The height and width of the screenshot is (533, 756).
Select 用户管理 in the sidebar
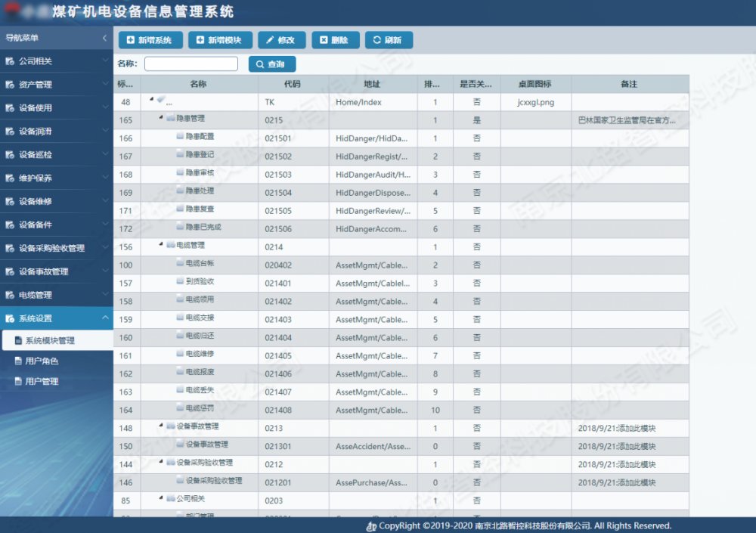coord(42,382)
